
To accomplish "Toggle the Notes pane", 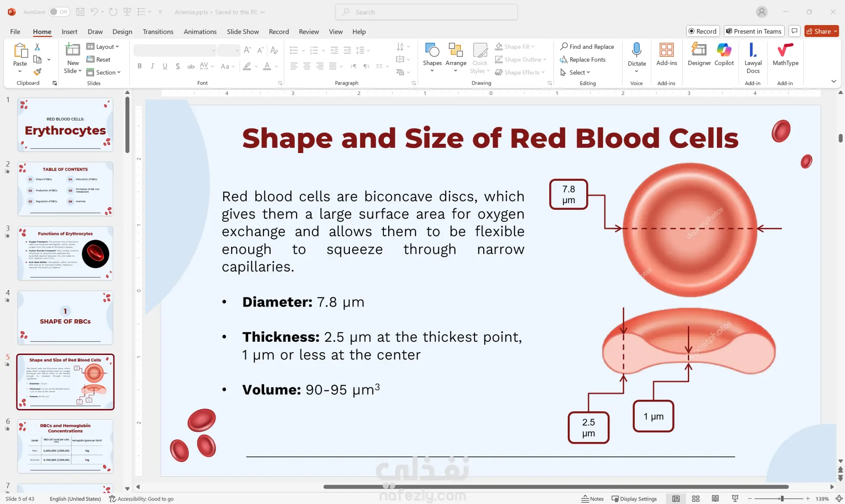I will (592, 498).
